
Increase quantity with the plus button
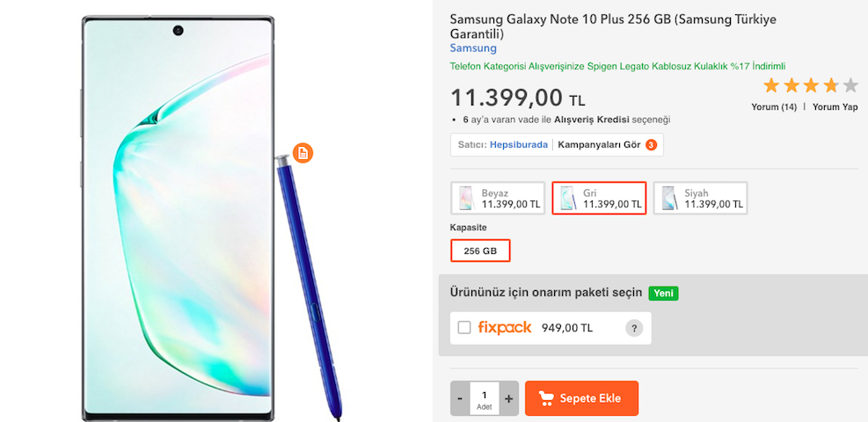tap(508, 398)
